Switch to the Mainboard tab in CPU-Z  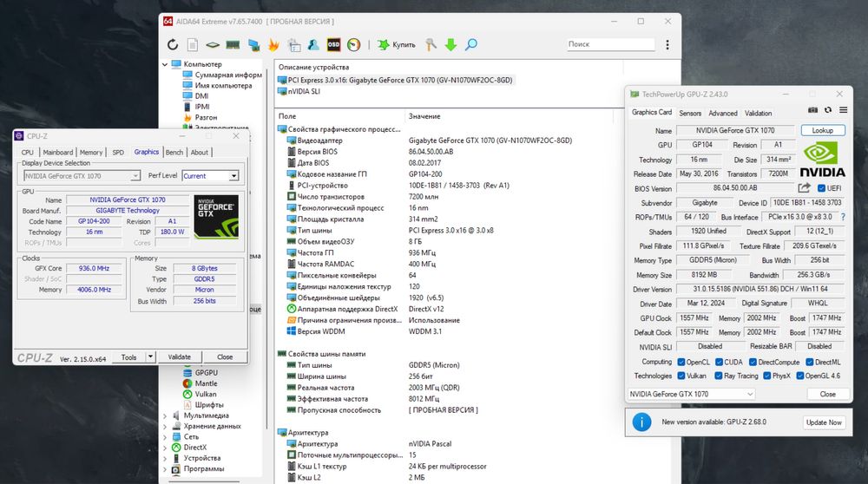point(58,153)
